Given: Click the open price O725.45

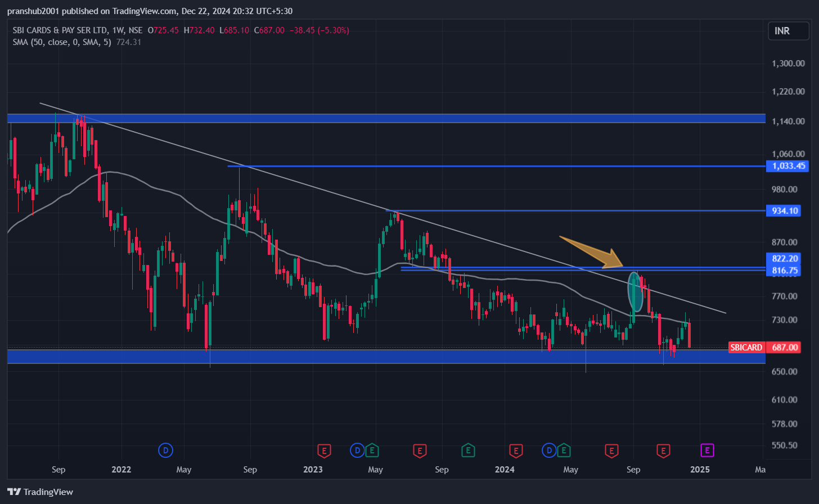Looking at the screenshot, I should click(x=163, y=30).
